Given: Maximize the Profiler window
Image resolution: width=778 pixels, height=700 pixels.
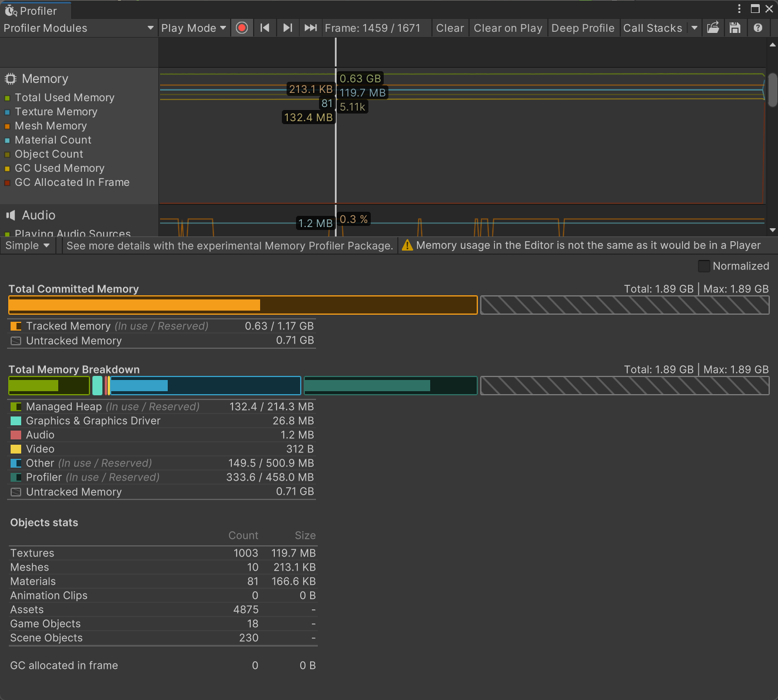Looking at the screenshot, I should pos(755,9).
